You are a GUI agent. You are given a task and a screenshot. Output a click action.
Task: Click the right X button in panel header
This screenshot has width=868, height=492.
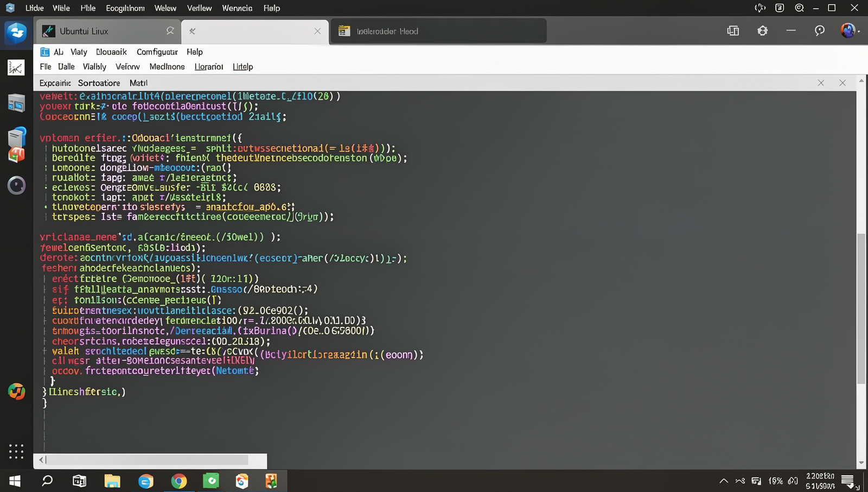pos(843,83)
